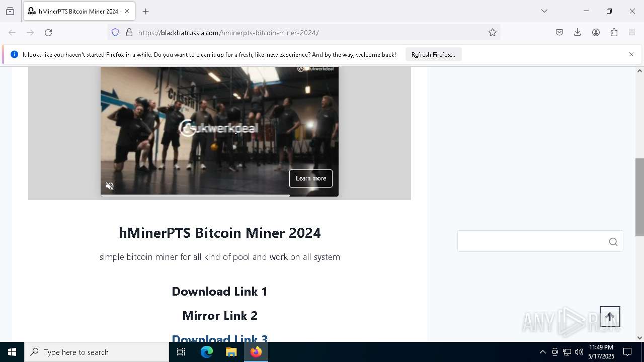
Task: Unmute the video advertisement
Action: tap(110, 186)
